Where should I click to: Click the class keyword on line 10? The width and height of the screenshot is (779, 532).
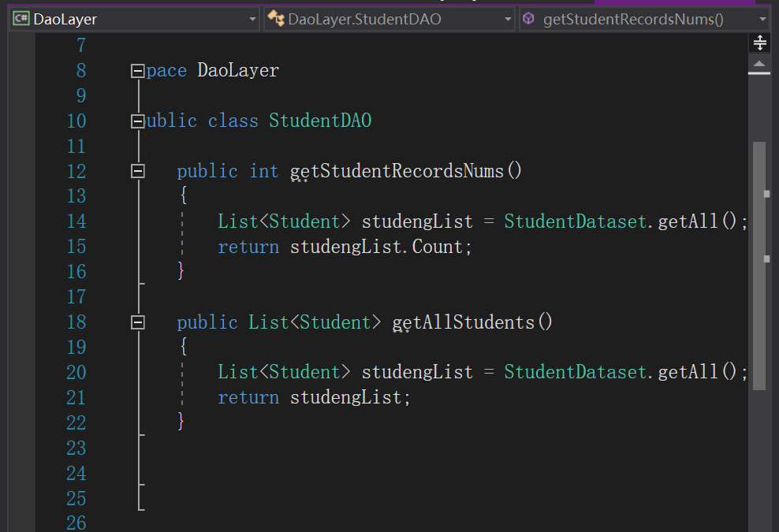click(x=233, y=121)
